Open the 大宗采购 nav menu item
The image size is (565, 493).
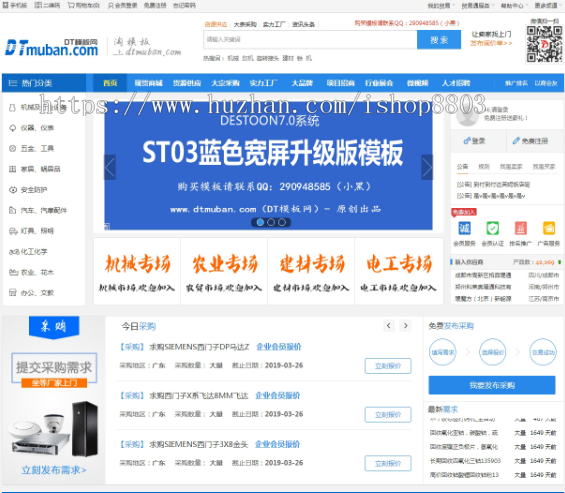point(225,83)
